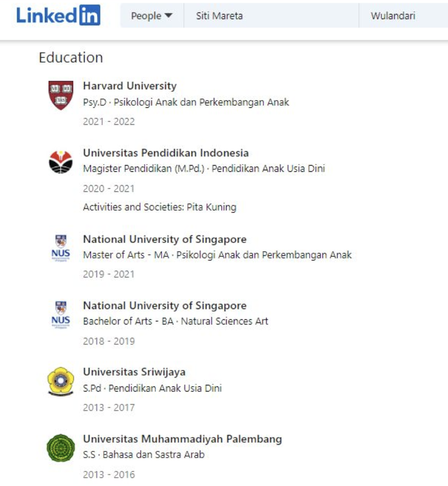The image size is (448, 486).
Task: Click the Activities and Societies: Pita Kuning text
Action: (x=159, y=207)
